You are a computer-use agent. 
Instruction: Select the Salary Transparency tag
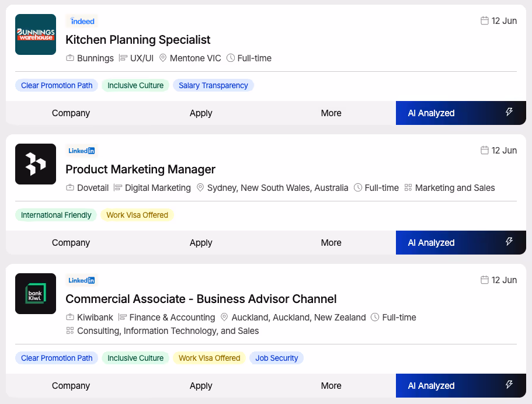tap(213, 85)
